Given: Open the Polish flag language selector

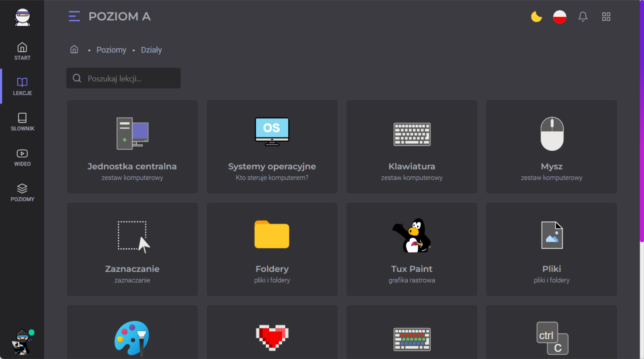Looking at the screenshot, I should [x=559, y=17].
